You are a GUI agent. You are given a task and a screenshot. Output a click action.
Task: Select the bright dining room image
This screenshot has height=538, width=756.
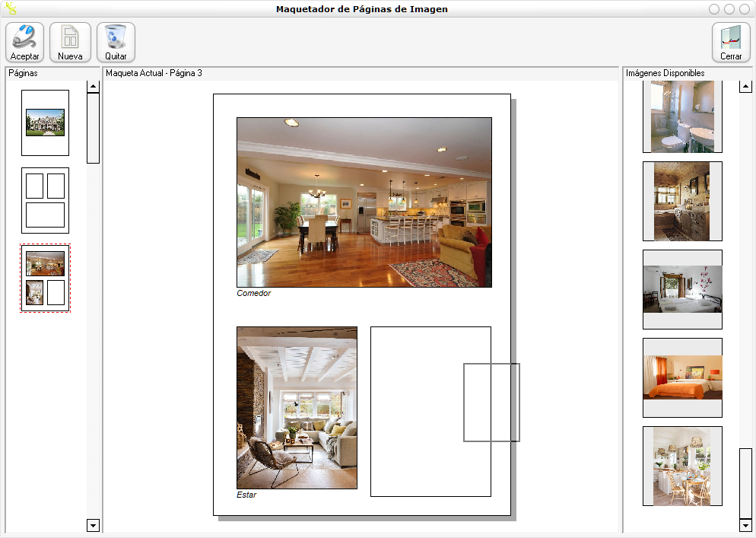pos(682,466)
